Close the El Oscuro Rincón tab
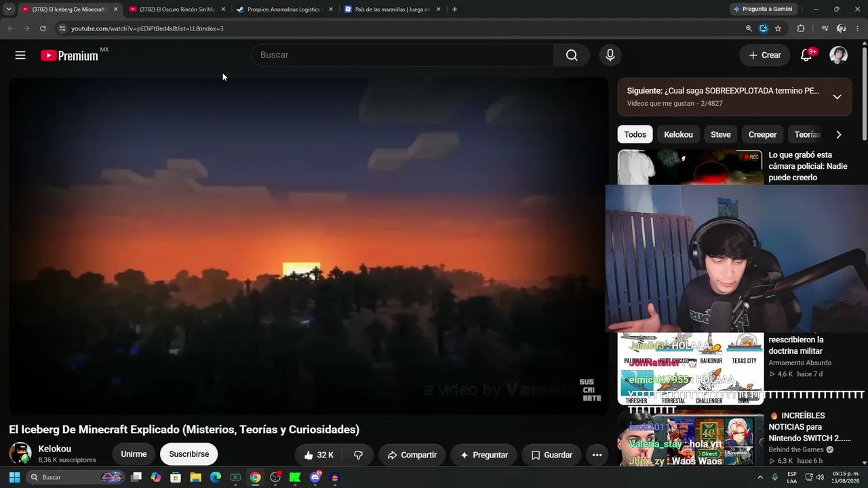The width and height of the screenshot is (868, 488). coord(223,9)
